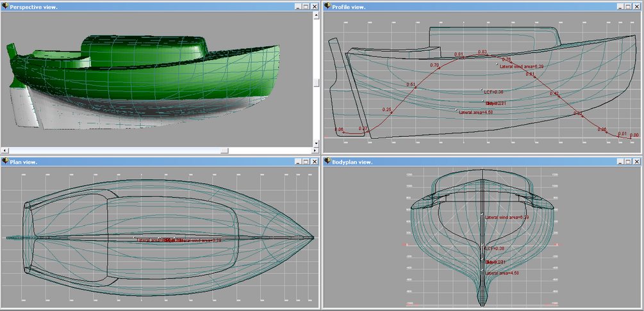Click 'LCF=0.38' label in Profile view
644x311 pixels.
pos(493,92)
